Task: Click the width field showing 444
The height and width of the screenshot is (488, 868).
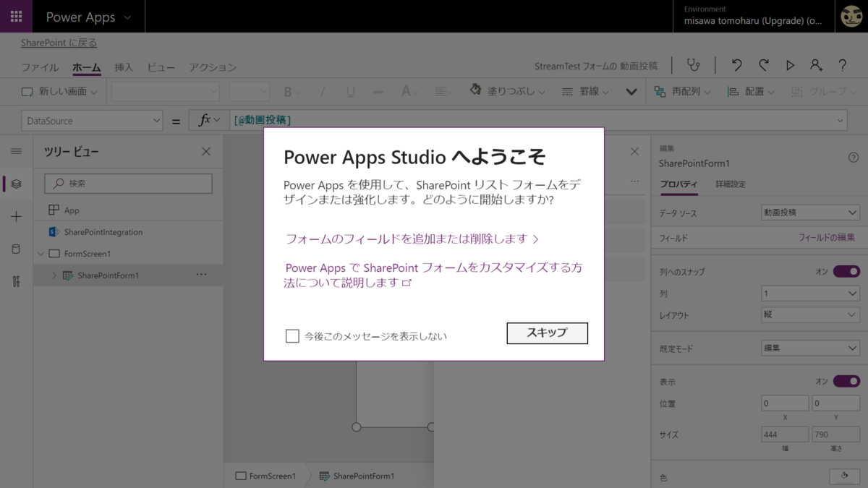Action: click(x=785, y=435)
